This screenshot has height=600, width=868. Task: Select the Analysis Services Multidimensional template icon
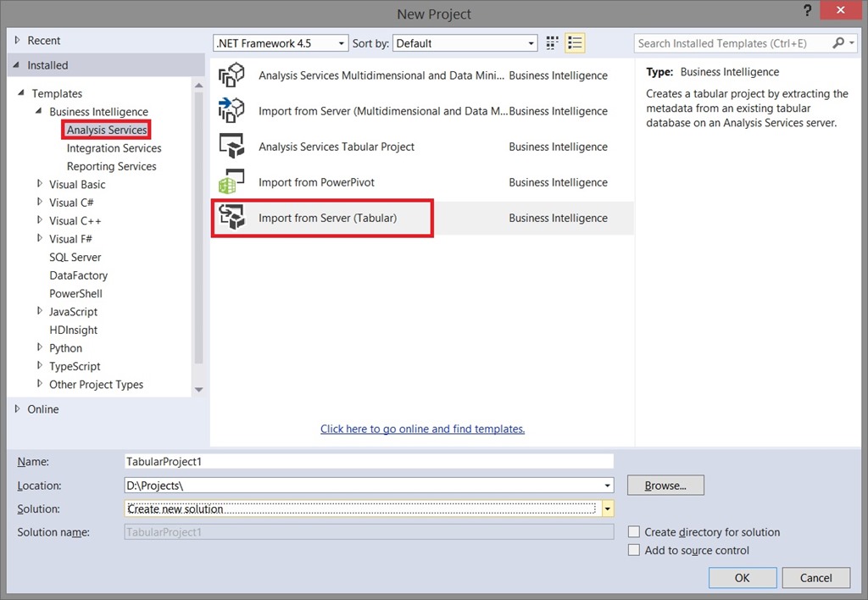point(231,75)
